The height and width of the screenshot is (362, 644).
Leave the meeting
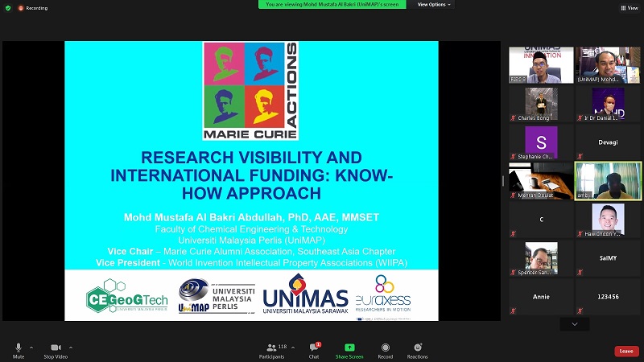coord(626,351)
